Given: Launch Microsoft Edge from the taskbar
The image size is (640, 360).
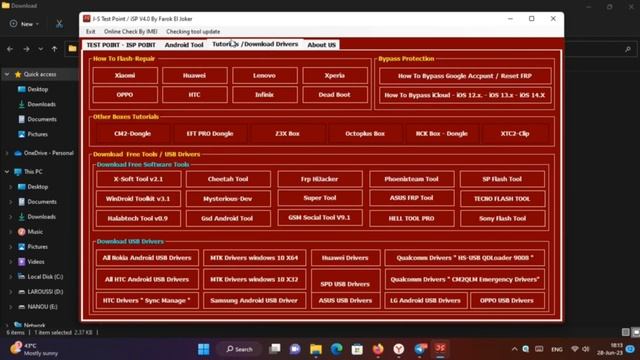Looking at the screenshot, I should (336, 349).
